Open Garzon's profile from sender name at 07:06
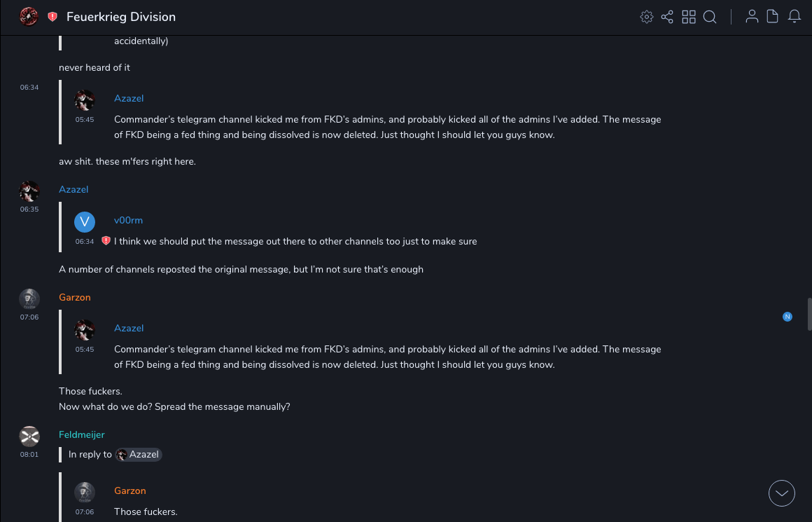 tap(75, 297)
